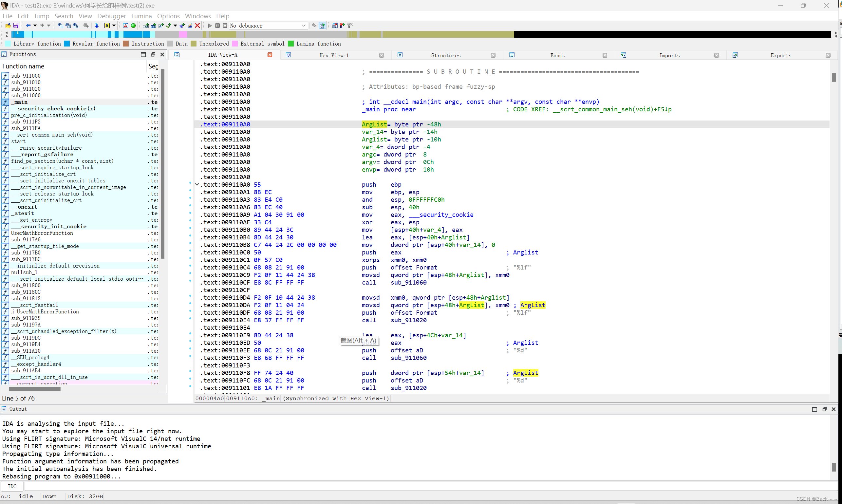Expand the back navigation history dropdown

(x=35, y=26)
